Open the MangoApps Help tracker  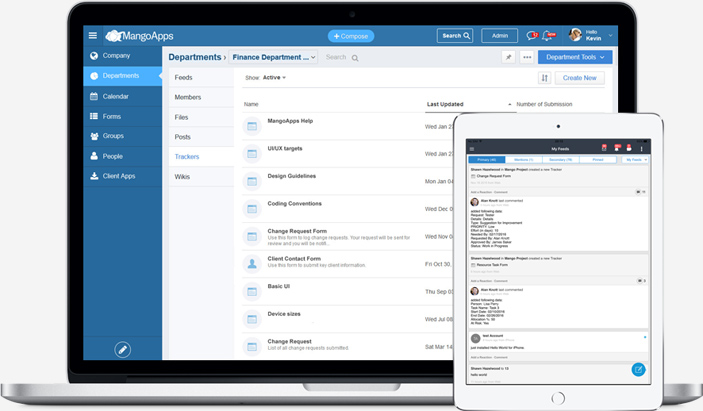click(x=290, y=121)
